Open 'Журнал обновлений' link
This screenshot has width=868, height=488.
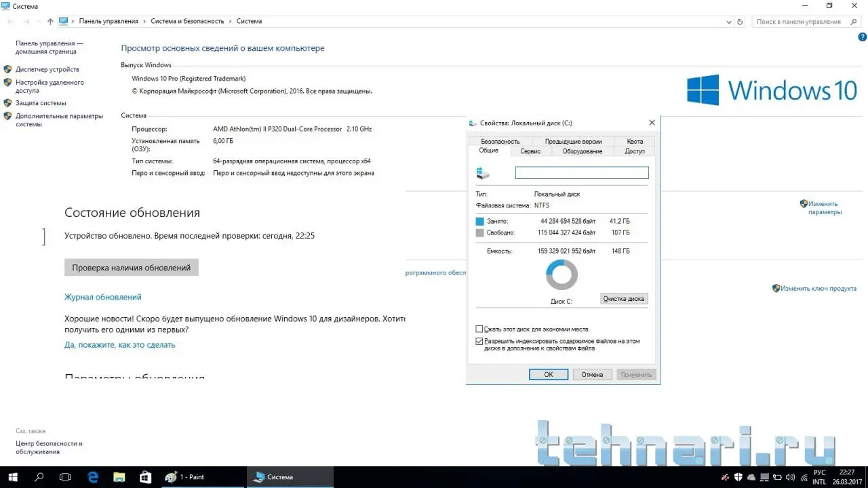pos(103,297)
